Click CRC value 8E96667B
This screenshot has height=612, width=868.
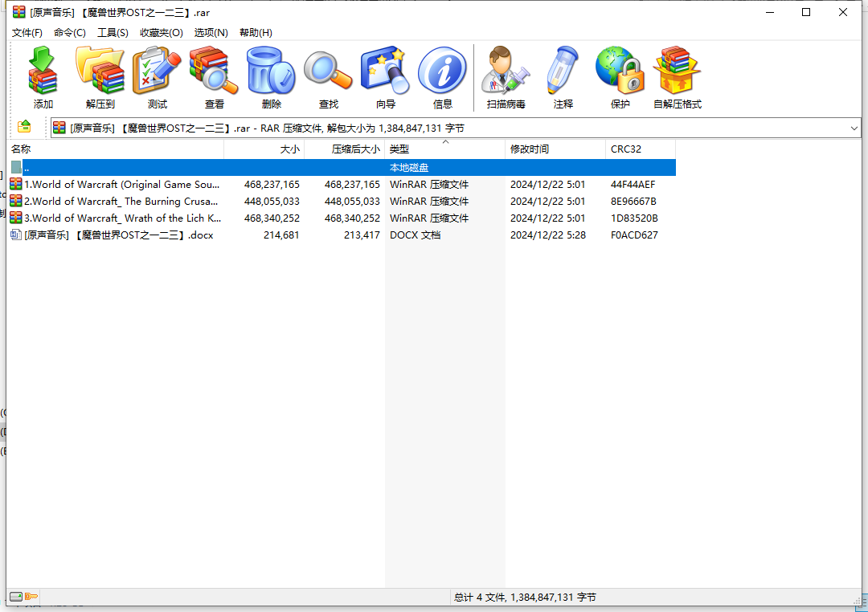coord(633,201)
